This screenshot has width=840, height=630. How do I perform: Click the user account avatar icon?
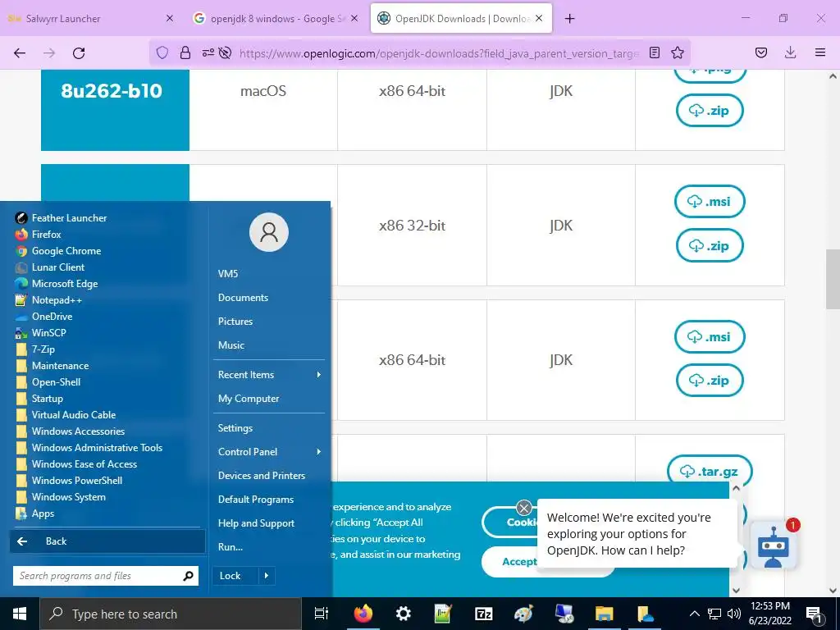(x=269, y=232)
